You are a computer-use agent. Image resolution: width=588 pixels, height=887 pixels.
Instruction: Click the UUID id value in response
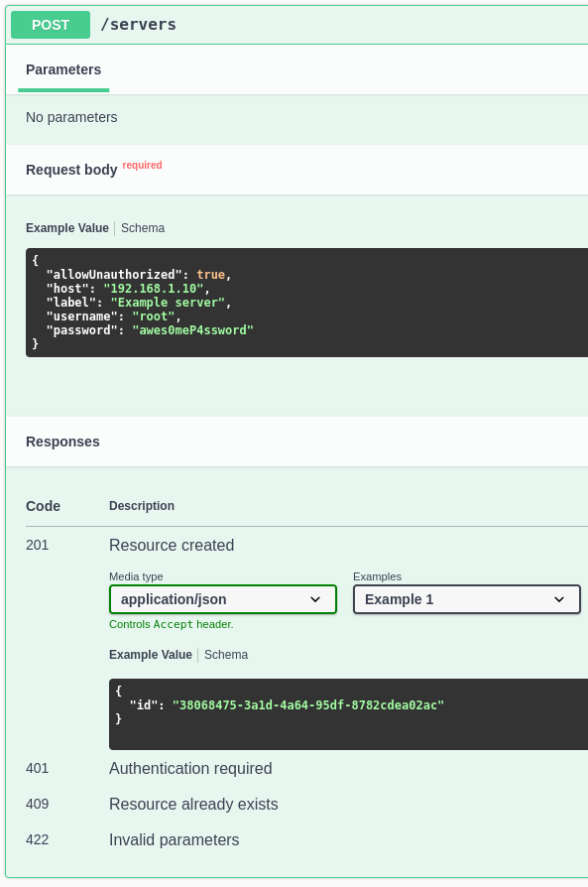308,704
